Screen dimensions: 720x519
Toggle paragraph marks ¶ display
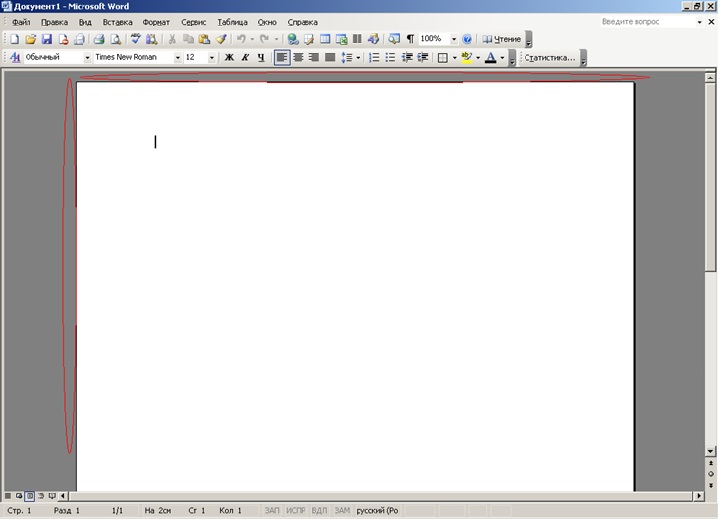click(x=410, y=39)
